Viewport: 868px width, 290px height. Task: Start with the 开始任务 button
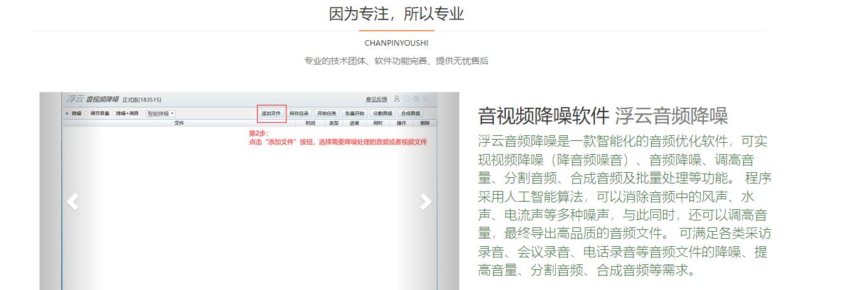point(327,113)
